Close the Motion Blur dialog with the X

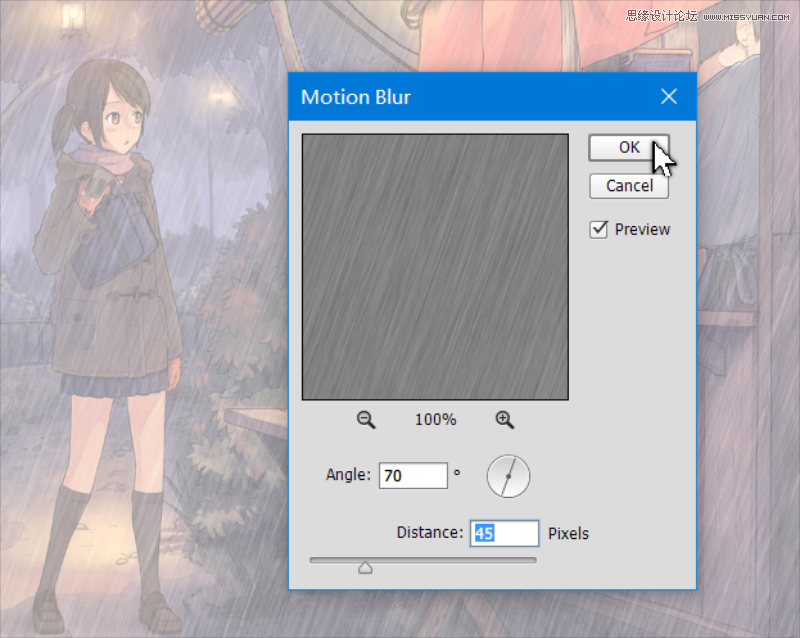668,96
